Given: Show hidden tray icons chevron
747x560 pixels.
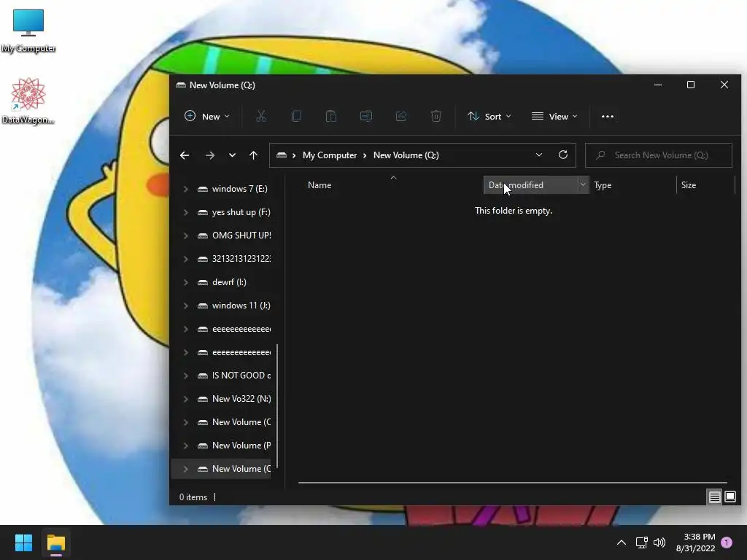Looking at the screenshot, I should (x=622, y=542).
